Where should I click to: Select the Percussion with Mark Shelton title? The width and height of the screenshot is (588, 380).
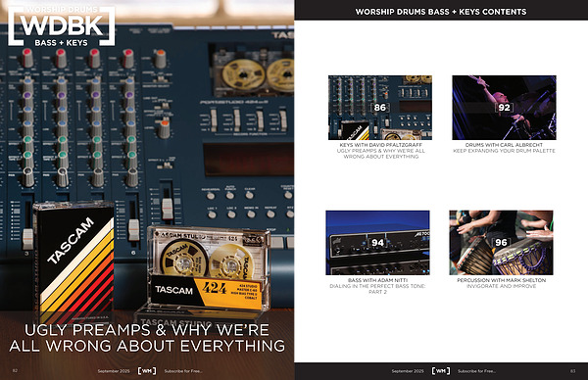502,280
